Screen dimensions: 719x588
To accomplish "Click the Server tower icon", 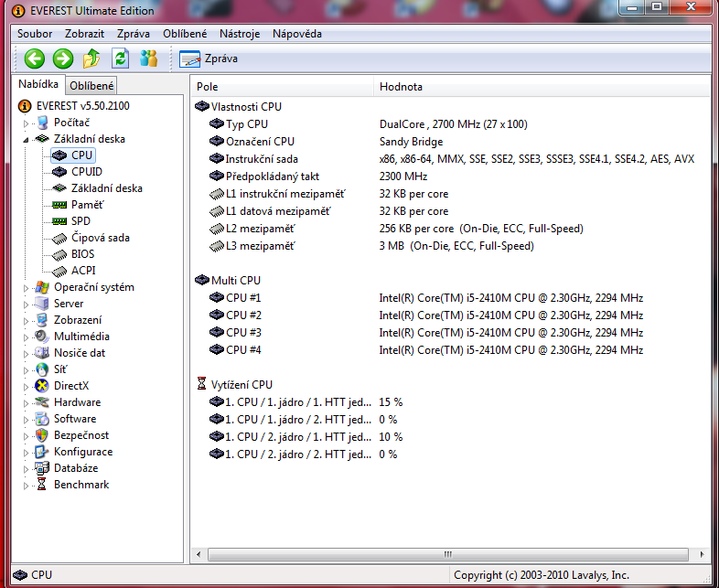I will coord(42,304).
